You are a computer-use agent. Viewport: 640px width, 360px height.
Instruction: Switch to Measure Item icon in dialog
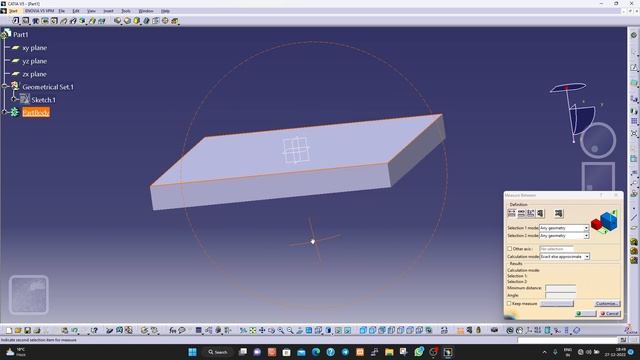pos(540,213)
